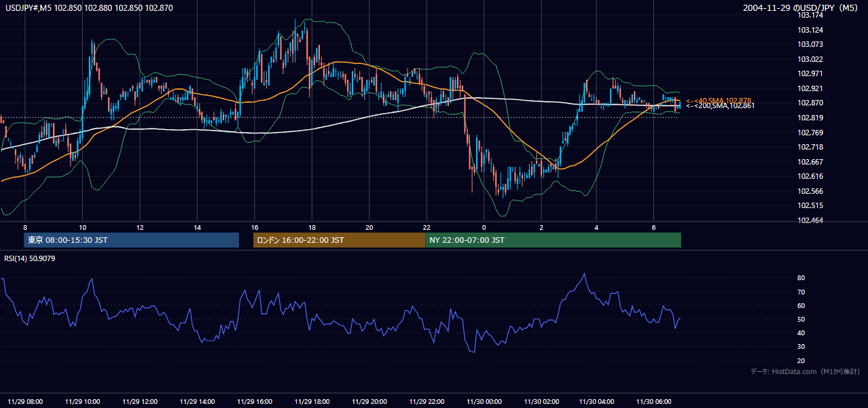Viewport: 868px width, 408px height.
Task: Click the 11/29 08:00 date label
Action: (x=25, y=402)
